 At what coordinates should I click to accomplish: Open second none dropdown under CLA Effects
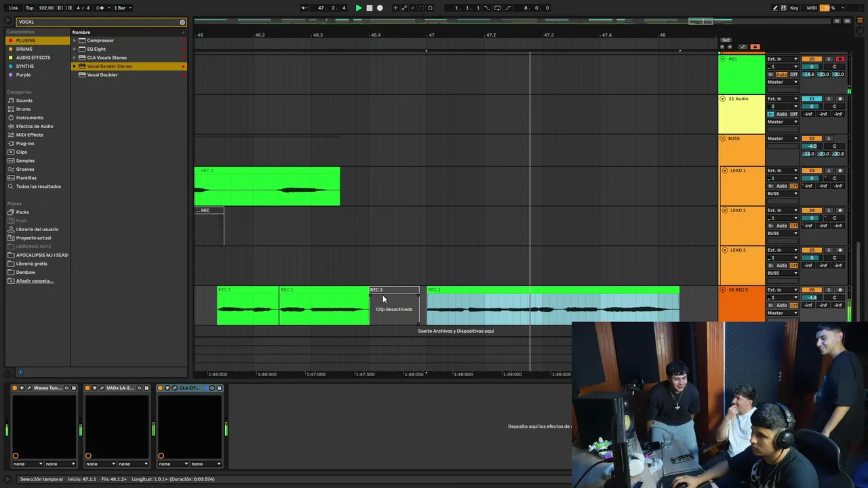206,464
